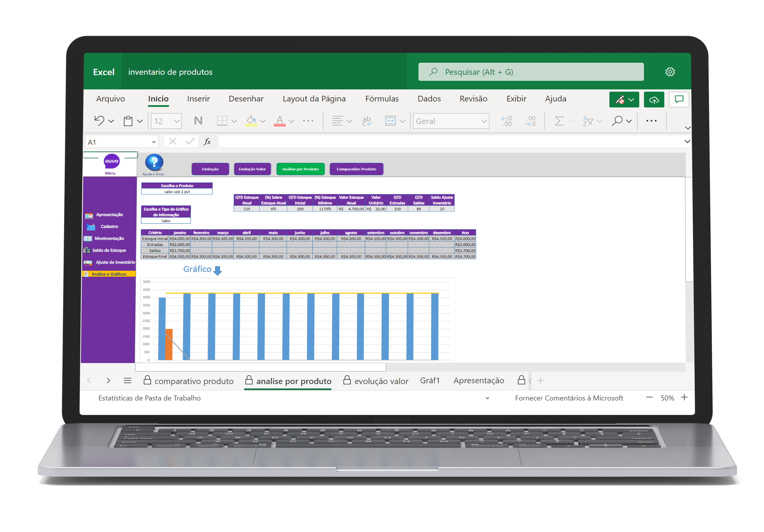Image resolution: width=764 pixels, height=532 pixels.
Task: Click Merge and Center icon
Action: 390,121
